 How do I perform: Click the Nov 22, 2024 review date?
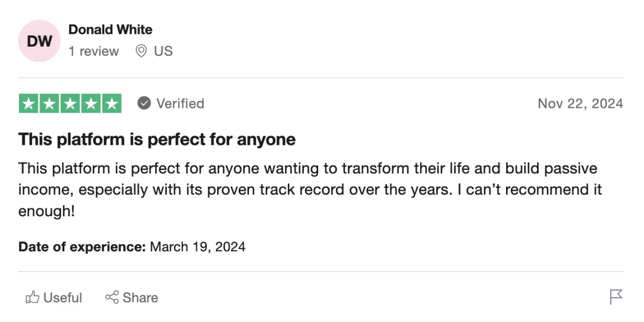coord(581,103)
